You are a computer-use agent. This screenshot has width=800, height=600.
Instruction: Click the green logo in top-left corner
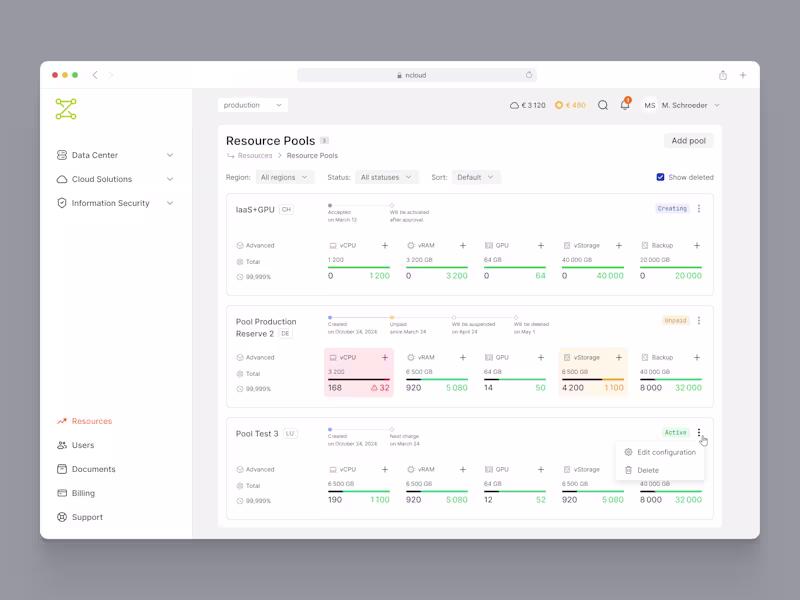[x=67, y=110]
